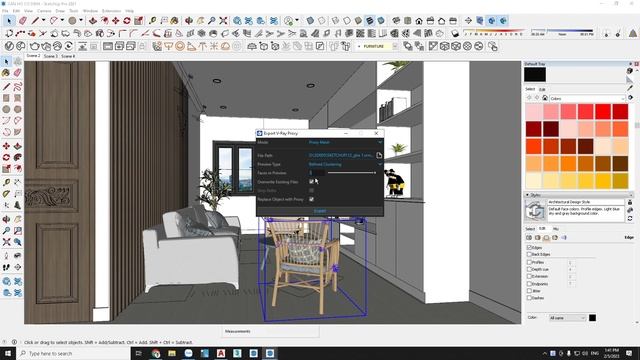Choose the Tape Measure tool in top toolbar
Image resolution: width=640 pixels, height=360 pixels.
(x=153, y=20)
